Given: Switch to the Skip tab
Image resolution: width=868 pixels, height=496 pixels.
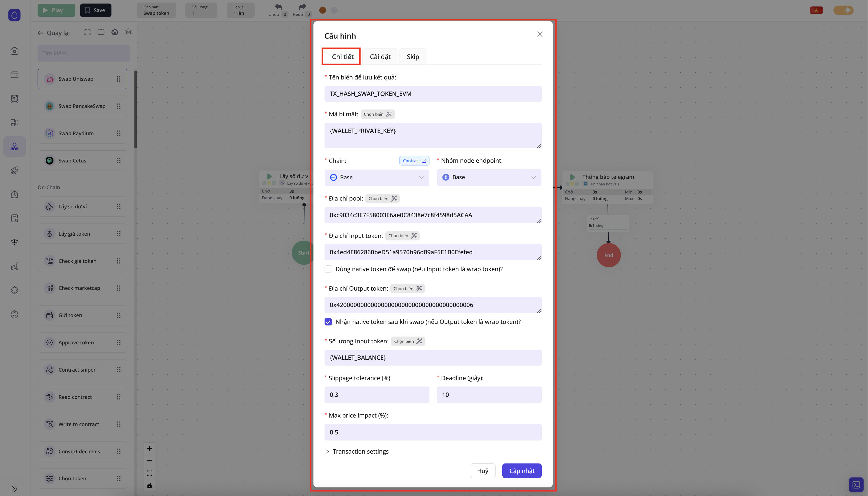Looking at the screenshot, I should click(413, 57).
